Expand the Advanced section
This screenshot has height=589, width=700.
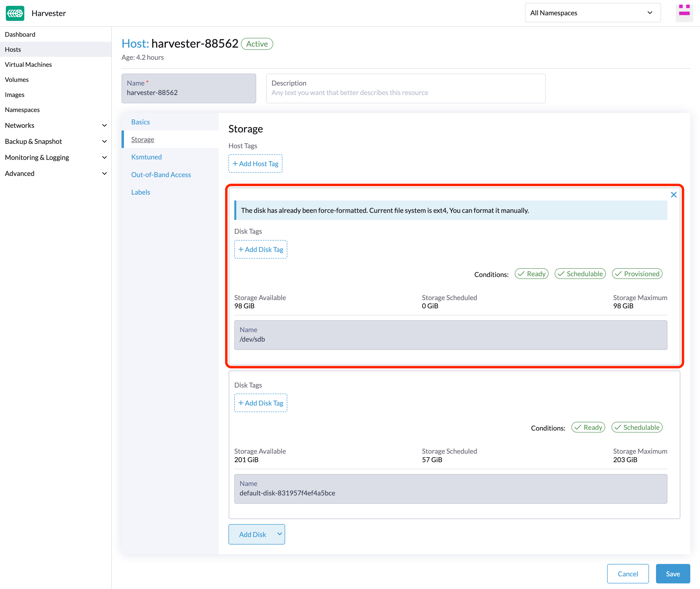click(55, 173)
